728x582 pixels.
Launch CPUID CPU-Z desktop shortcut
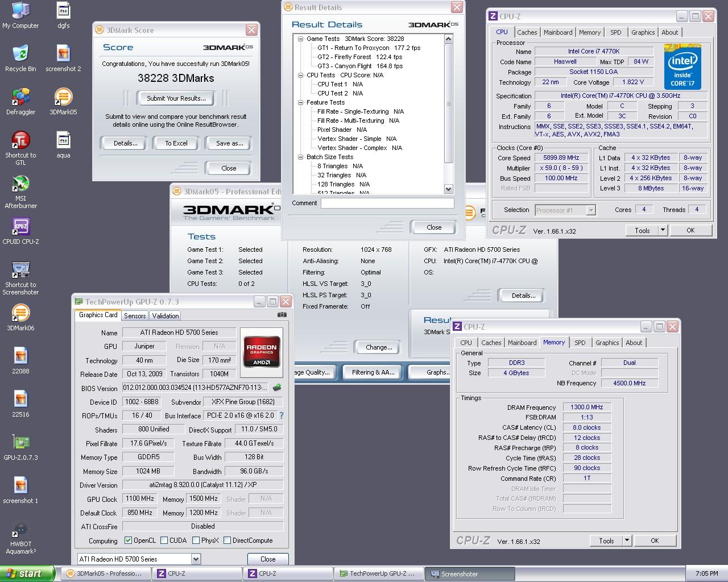[20, 231]
